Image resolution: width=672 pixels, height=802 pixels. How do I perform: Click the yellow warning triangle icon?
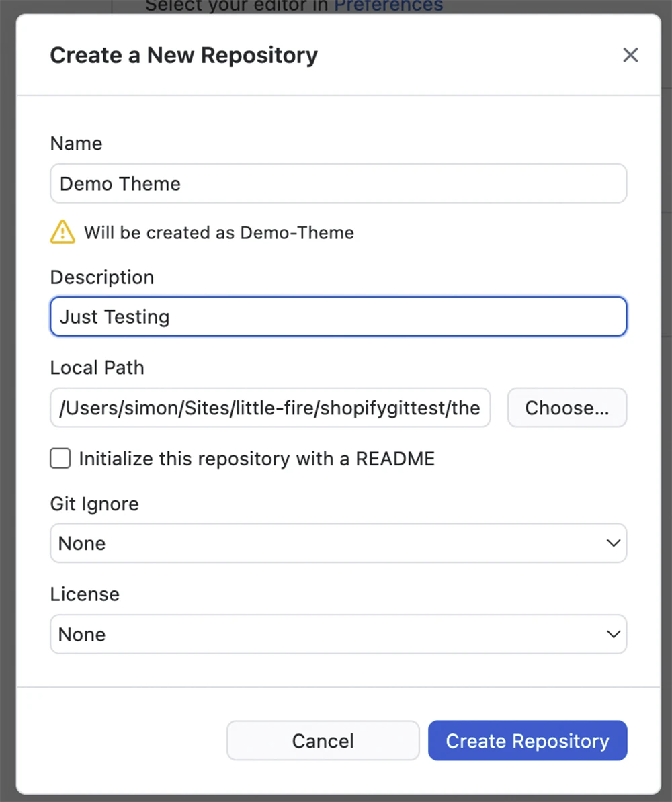pyautogui.click(x=62, y=232)
